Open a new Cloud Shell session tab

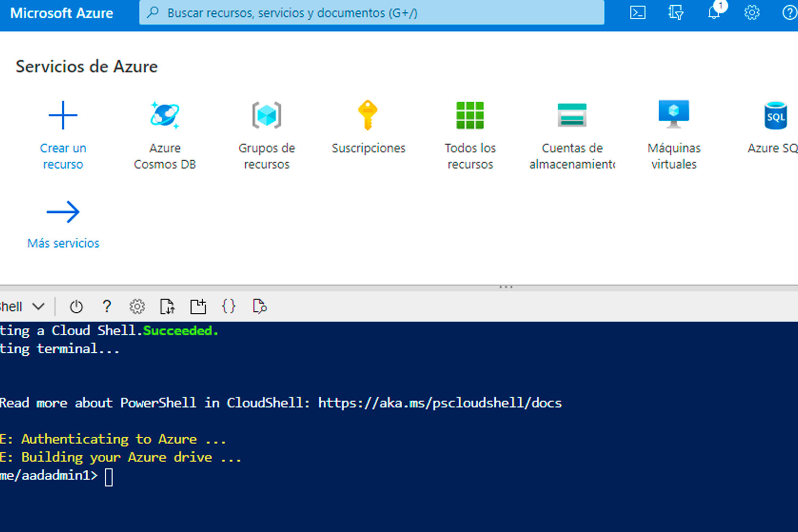(198, 306)
